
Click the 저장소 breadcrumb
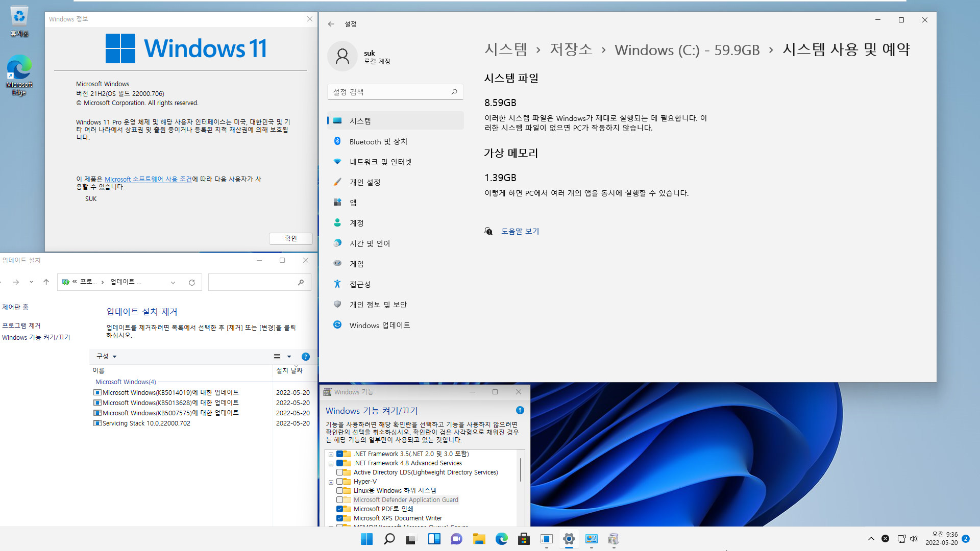pyautogui.click(x=571, y=49)
